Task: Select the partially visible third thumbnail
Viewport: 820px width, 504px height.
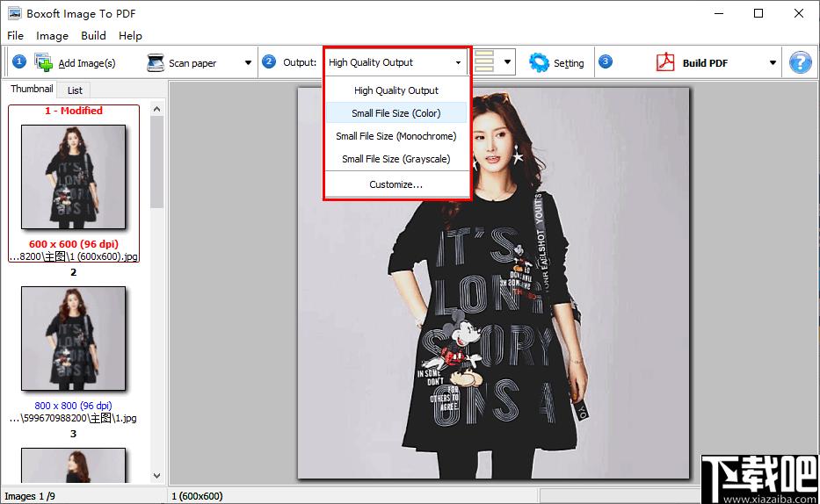Action: point(73,464)
